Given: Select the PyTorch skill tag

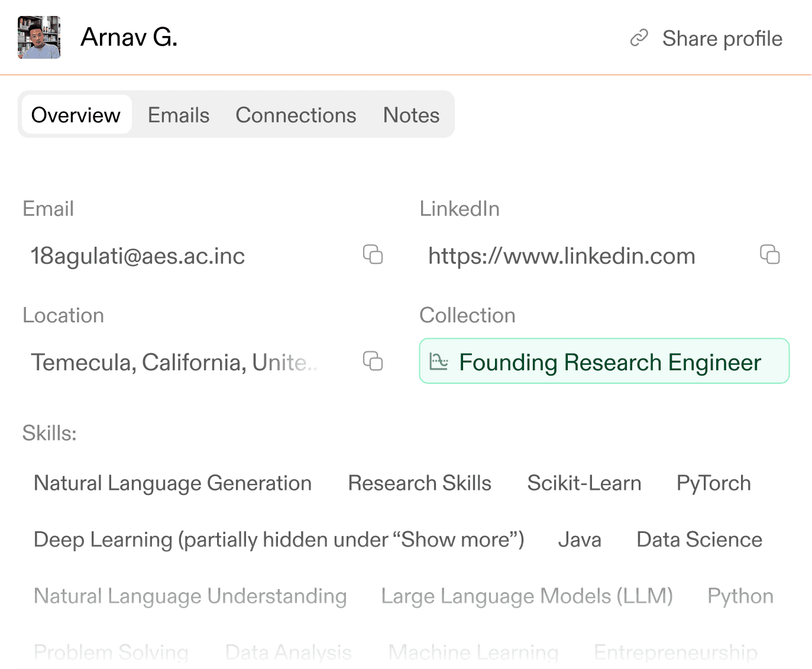Looking at the screenshot, I should point(713,483).
